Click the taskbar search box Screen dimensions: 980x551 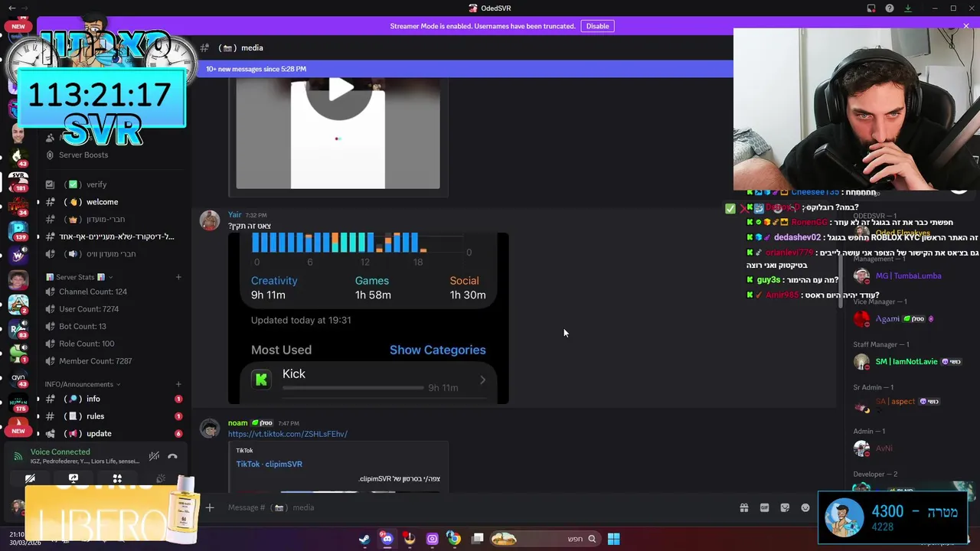coord(544,539)
